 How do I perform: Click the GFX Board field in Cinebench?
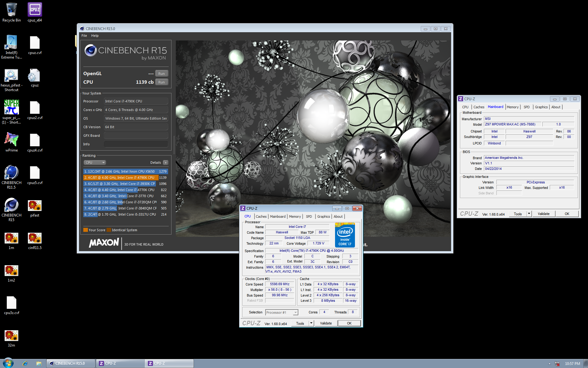[x=136, y=136]
